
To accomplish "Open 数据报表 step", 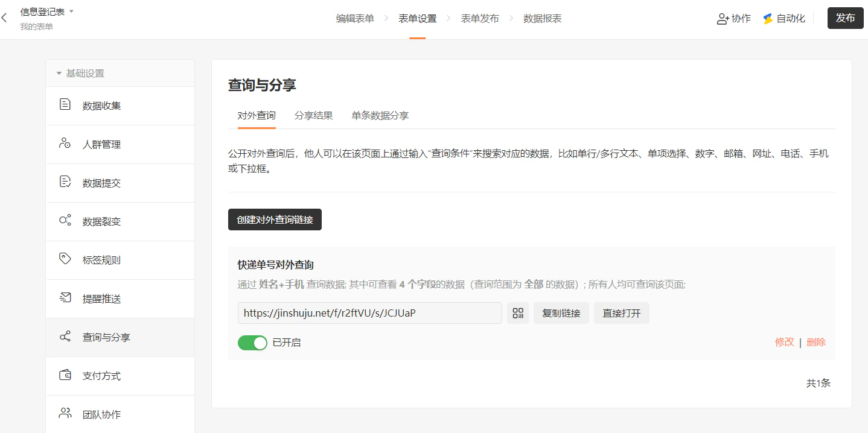I will coord(543,19).
